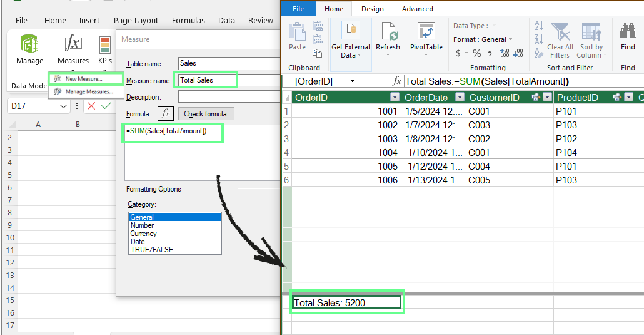Select Number in the Category list
Screen dimensions: 644x335
click(x=175, y=225)
